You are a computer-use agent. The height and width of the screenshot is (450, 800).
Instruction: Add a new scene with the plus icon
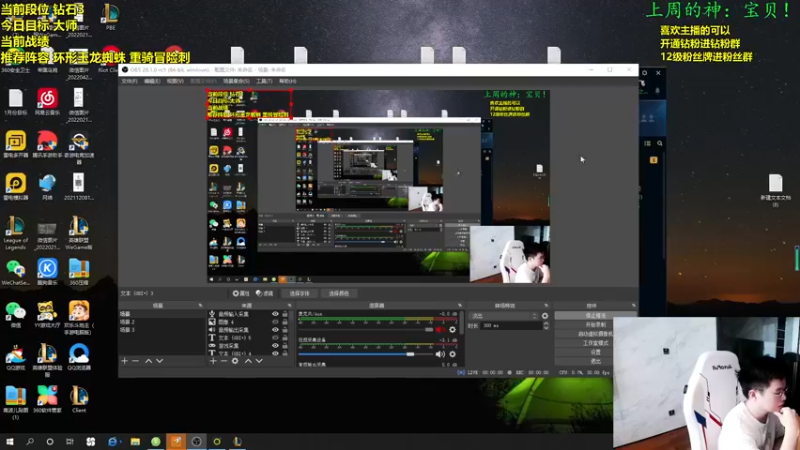pyautogui.click(x=124, y=361)
